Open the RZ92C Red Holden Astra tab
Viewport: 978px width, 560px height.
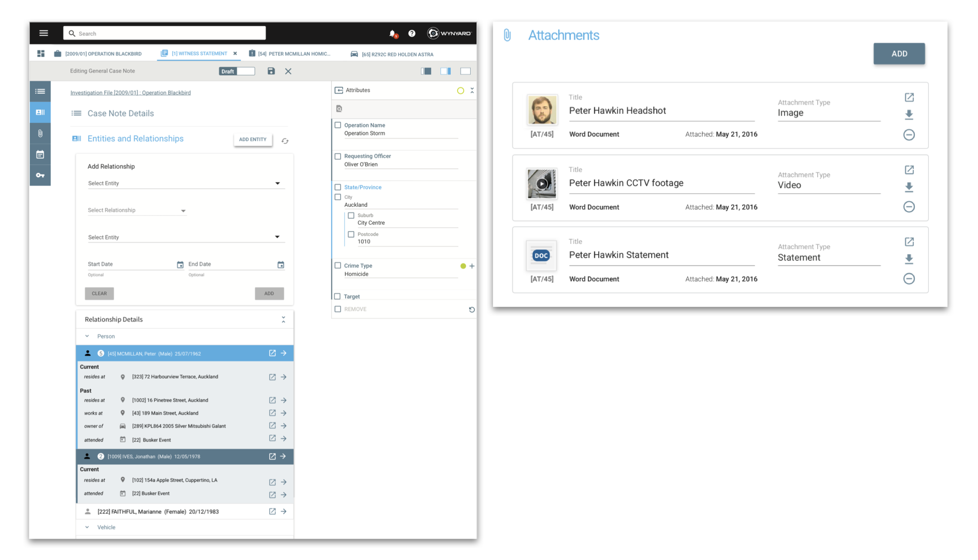[x=397, y=54]
